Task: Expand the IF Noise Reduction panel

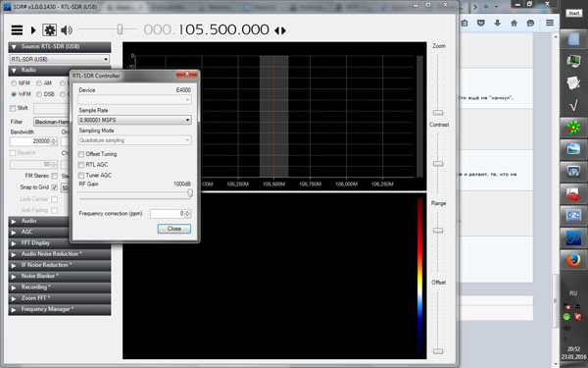Action: coord(60,265)
